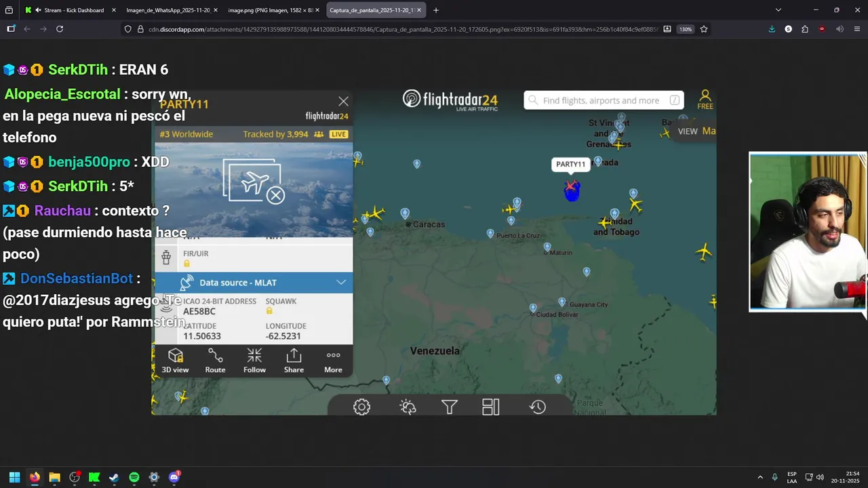Image resolution: width=868 pixels, height=488 pixels.
Task: Open a new browser tab
Action: (435, 10)
